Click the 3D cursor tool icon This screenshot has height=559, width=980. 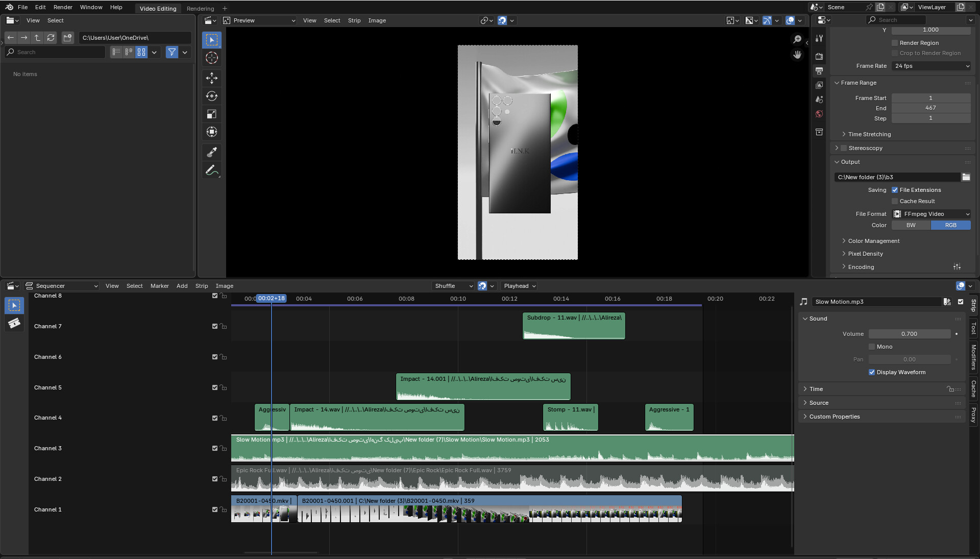[x=211, y=58]
